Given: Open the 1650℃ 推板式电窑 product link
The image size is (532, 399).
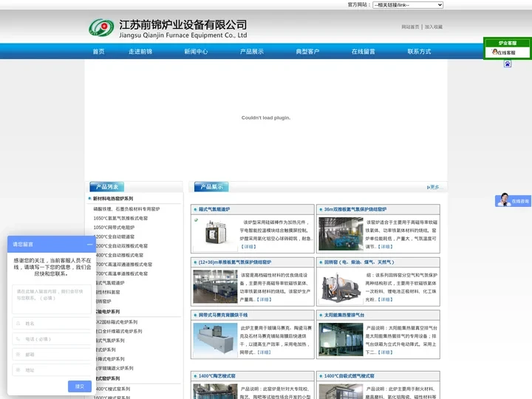Looking at the screenshot, I should (120, 218).
